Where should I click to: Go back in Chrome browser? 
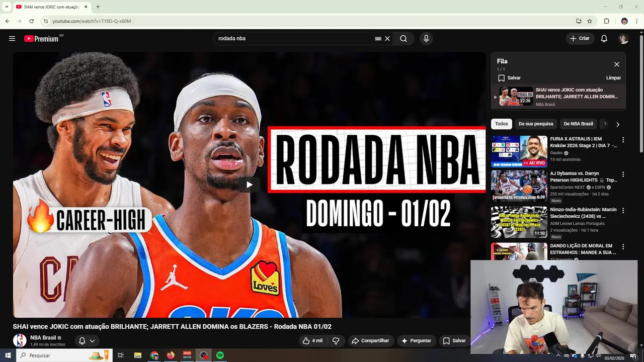click(7, 21)
